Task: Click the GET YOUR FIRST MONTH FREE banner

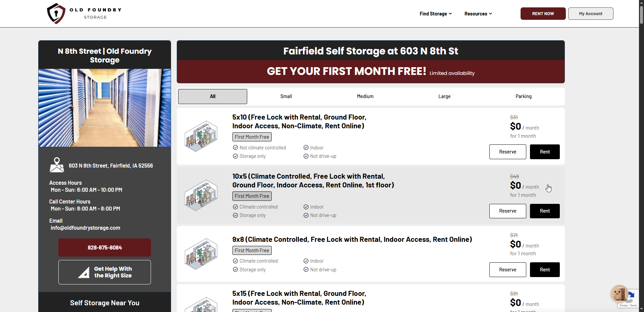Action: click(x=371, y=72)
